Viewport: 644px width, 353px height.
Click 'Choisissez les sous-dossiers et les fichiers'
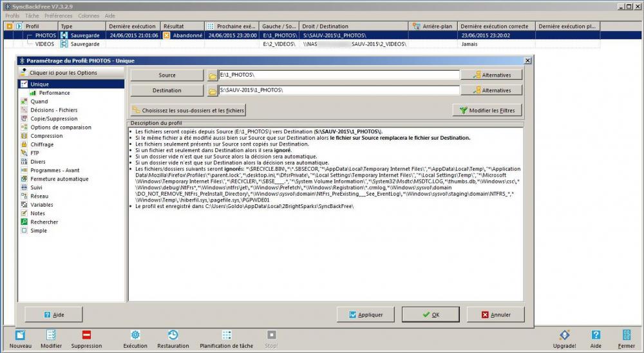click(x=188, y=110)
